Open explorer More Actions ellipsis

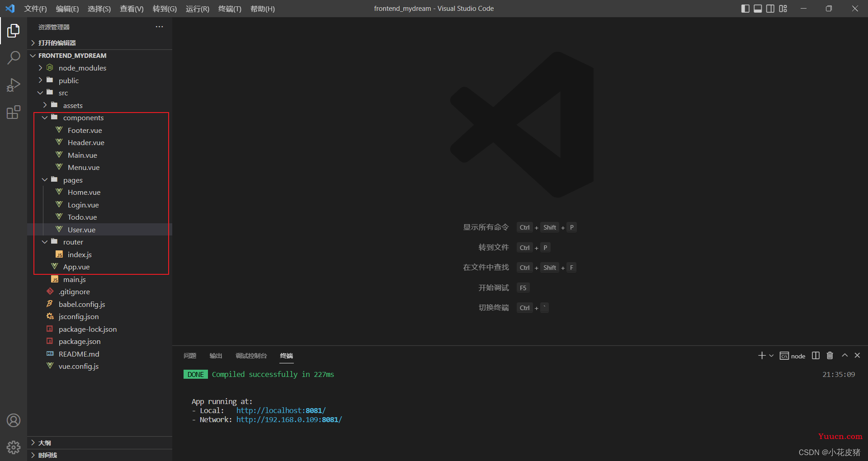point(159,27)
